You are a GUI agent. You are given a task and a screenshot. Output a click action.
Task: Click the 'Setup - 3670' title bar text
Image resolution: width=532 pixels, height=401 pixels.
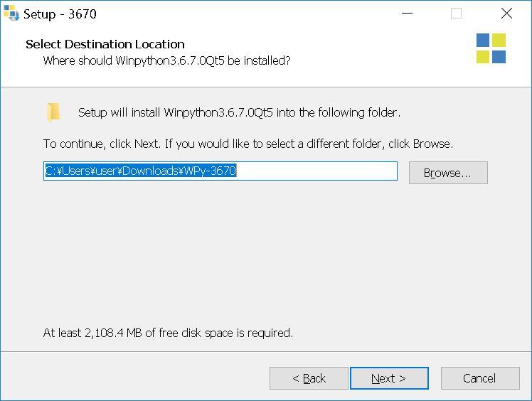pos(60,14)
